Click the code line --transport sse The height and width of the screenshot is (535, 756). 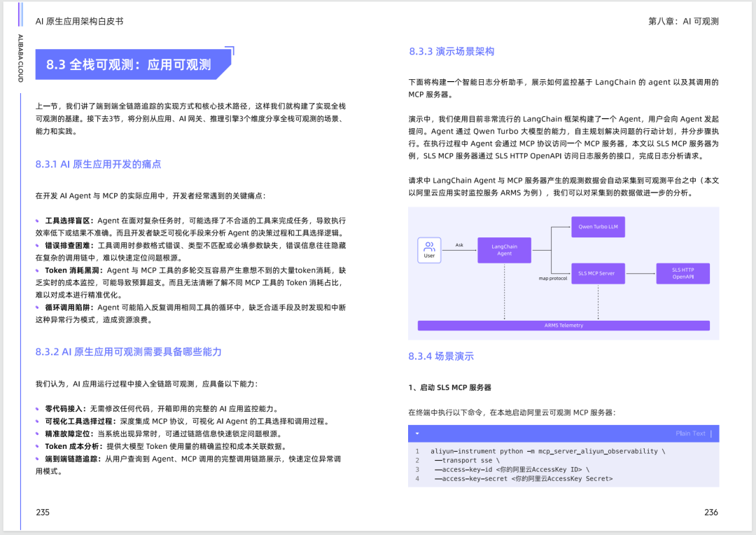467,461
